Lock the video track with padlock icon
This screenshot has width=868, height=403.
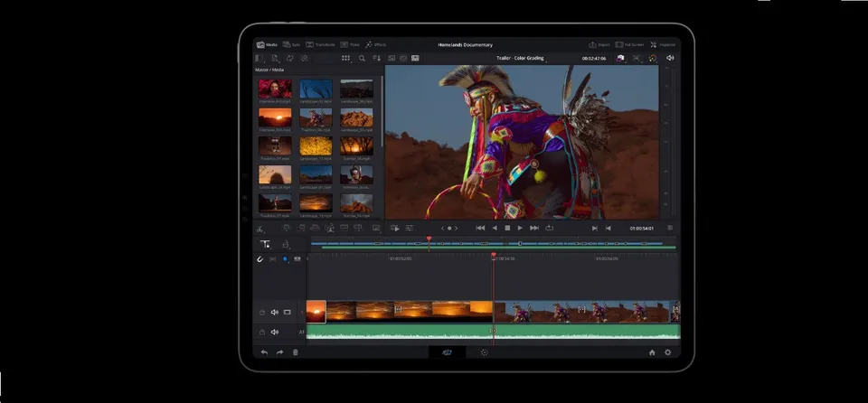262,313
